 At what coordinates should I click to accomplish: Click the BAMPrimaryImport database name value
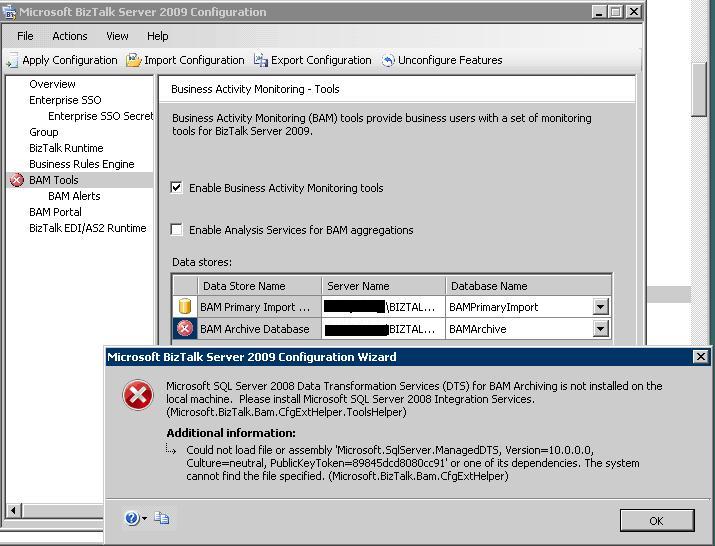pyautogui.click(x=493, y=307)
